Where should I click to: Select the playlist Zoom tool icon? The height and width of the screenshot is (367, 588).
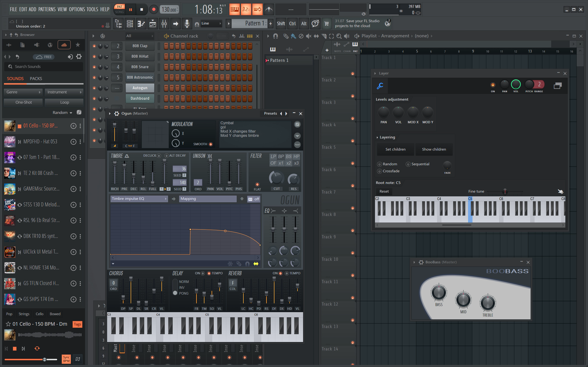(x=339, y=36)
